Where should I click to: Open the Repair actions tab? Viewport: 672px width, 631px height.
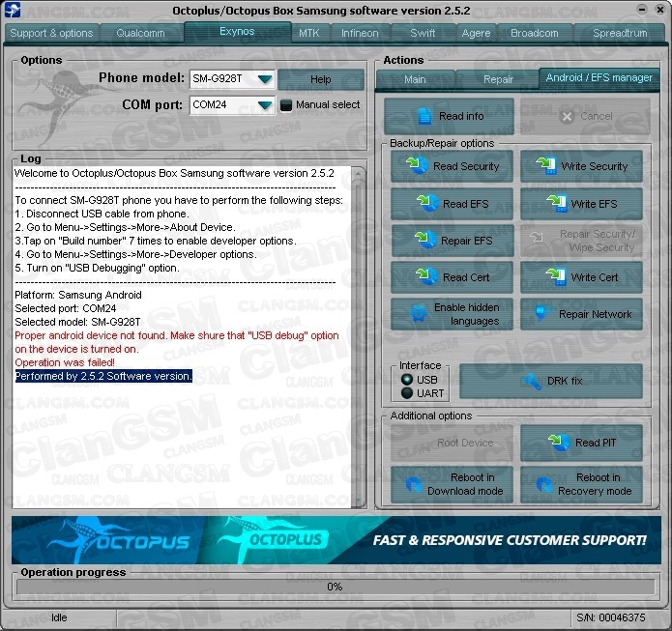point(498,79)
